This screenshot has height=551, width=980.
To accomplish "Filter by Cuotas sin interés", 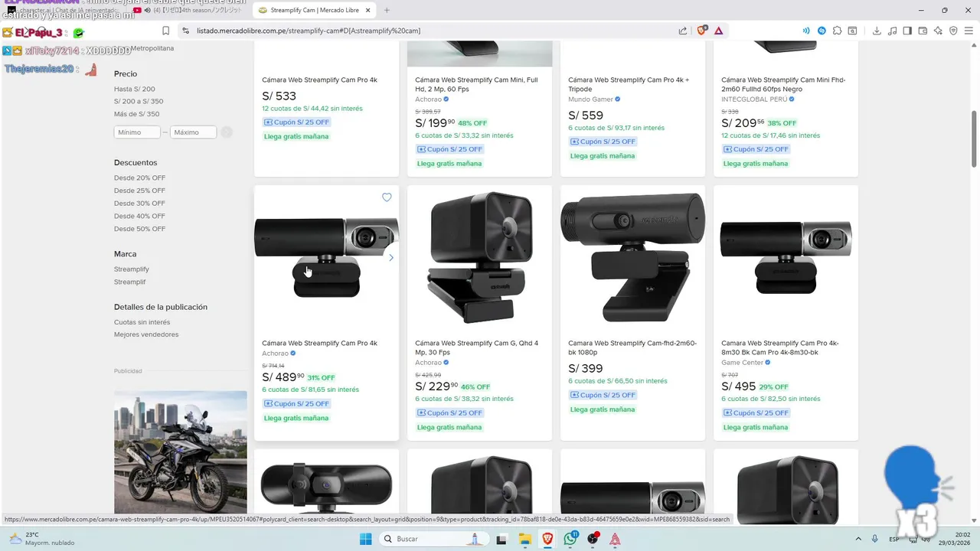I will 142,322.
